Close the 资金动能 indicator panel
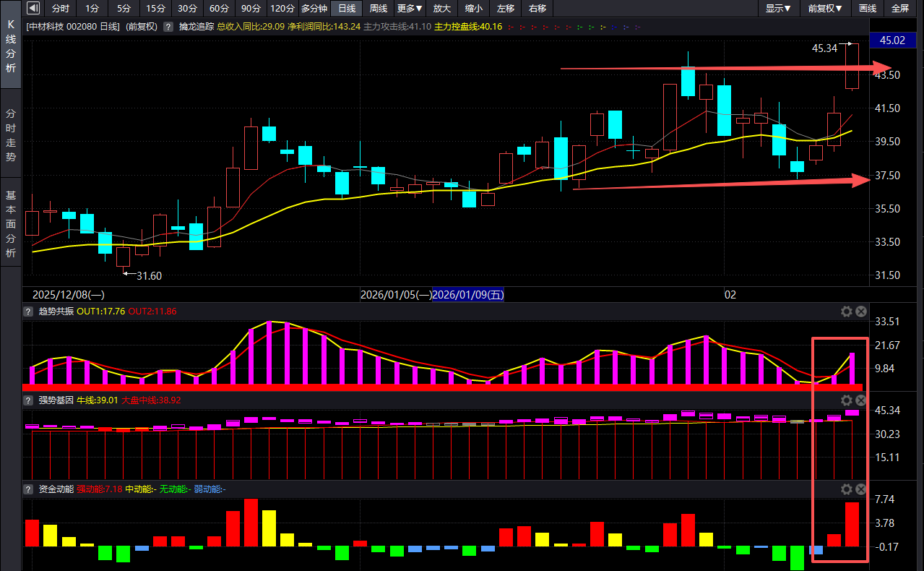Viewport: 924px width, 571px height. 861,489
